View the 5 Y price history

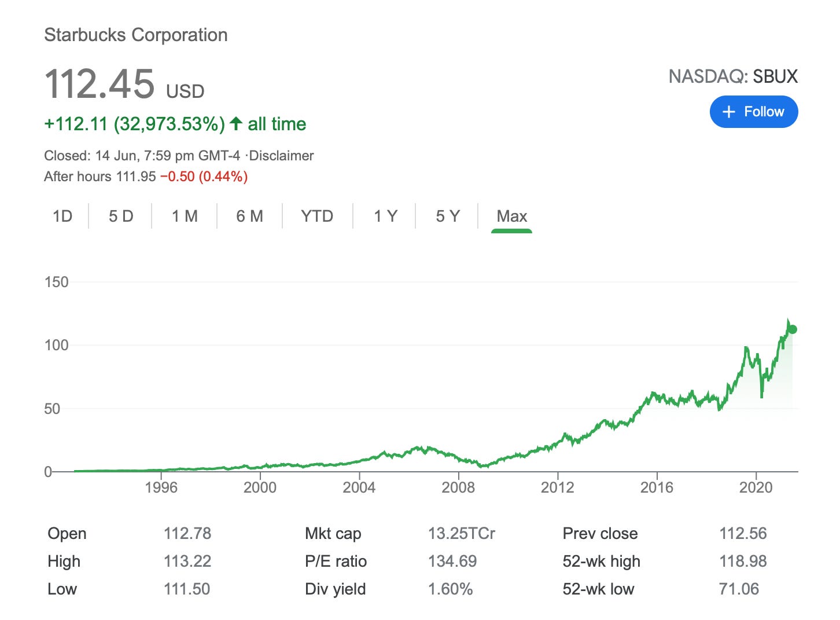[x=448, y=216]
